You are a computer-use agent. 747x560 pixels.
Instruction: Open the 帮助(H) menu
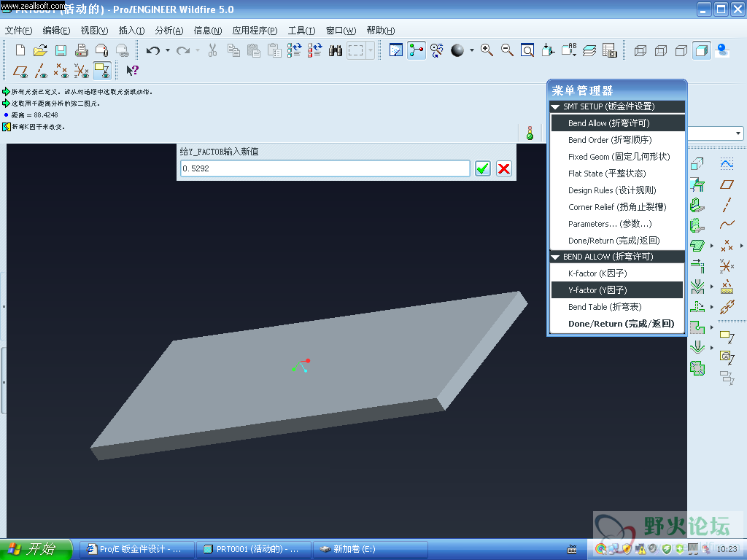tap(381, 31)
